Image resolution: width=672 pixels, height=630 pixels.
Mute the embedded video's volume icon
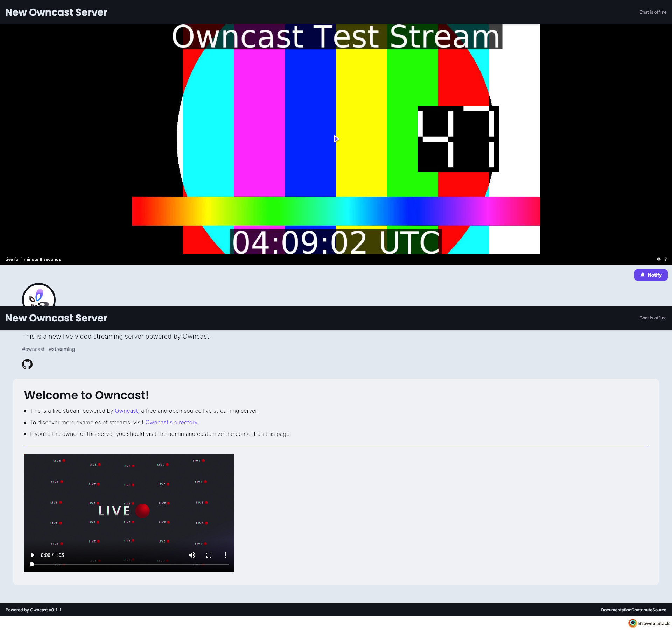192,555
